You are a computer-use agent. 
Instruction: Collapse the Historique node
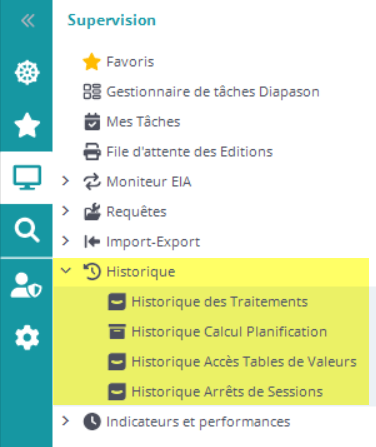[x=66, y=271]
